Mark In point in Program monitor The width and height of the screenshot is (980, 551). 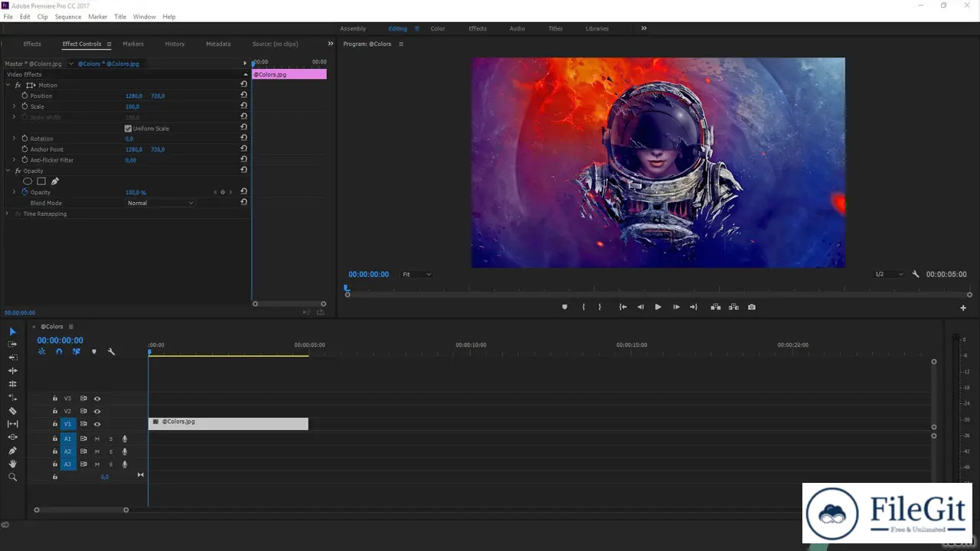pos(583,307)
